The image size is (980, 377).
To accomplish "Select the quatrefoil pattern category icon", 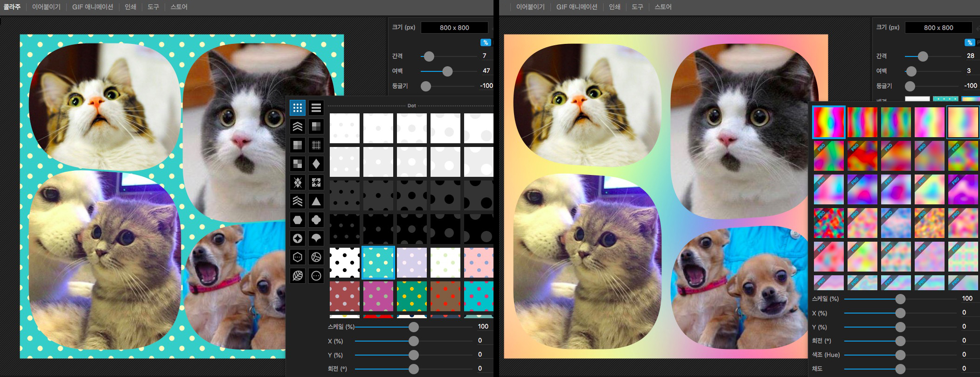I will coord(316,220).
